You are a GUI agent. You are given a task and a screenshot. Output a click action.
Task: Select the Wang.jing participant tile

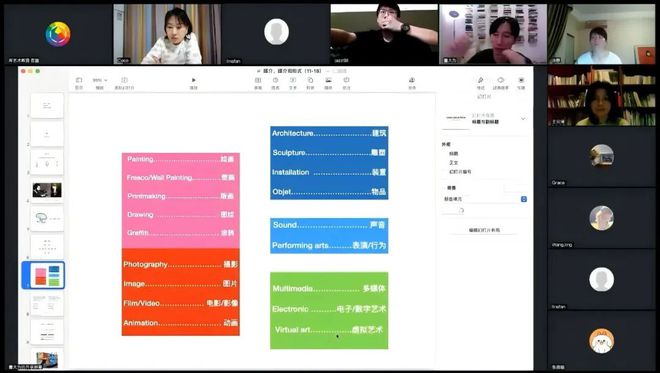click(x=601, y=218)
